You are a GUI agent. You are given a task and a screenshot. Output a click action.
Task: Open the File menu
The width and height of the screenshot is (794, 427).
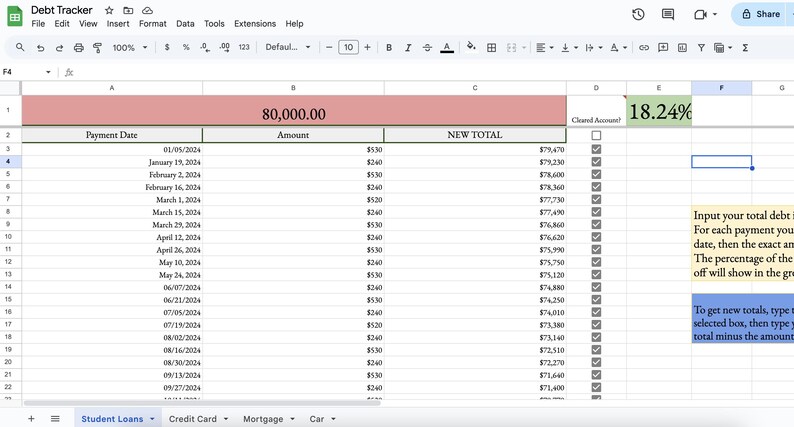38,23
